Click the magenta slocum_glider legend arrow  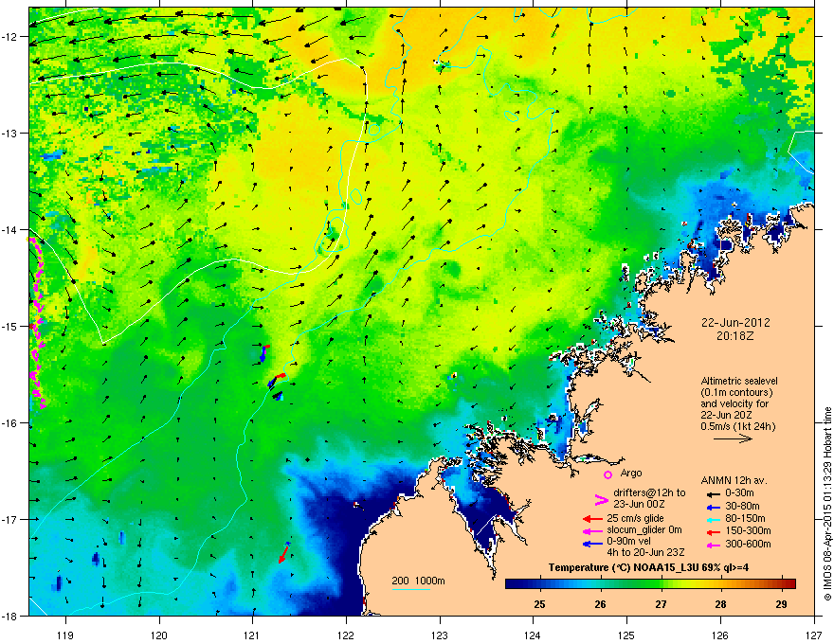coord(592,530)
